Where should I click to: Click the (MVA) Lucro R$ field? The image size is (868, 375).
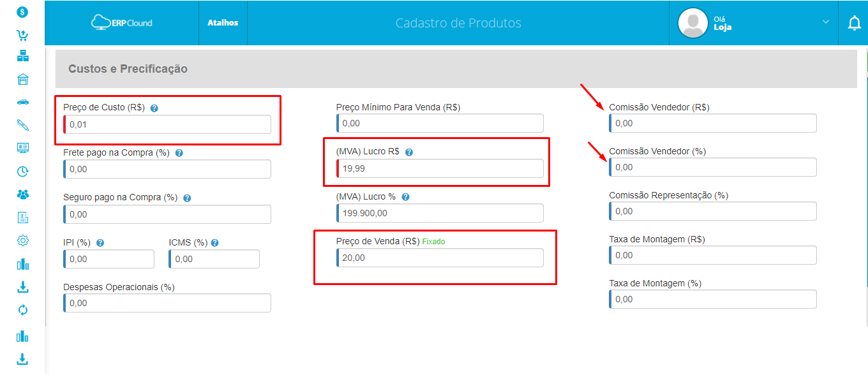point(440,168)
